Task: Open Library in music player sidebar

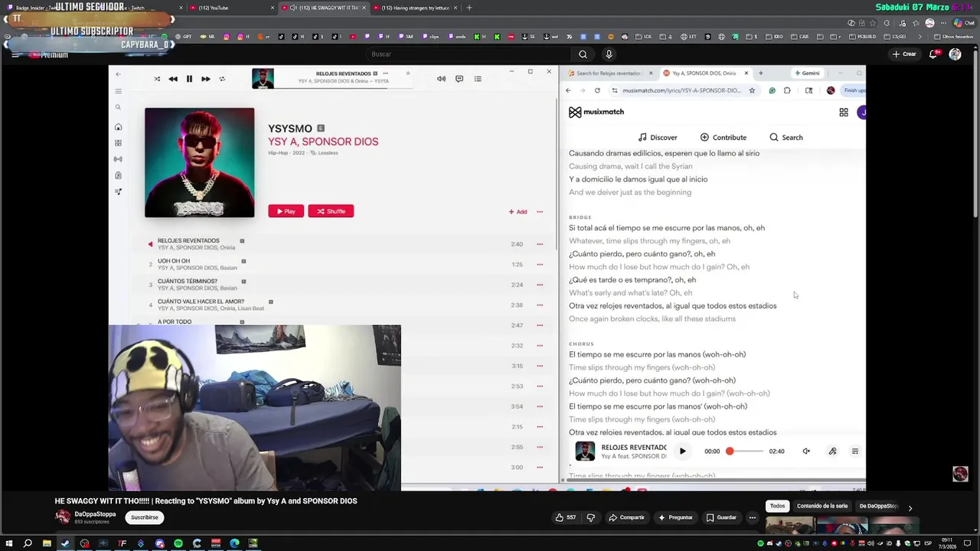Action: pos(118,175)
